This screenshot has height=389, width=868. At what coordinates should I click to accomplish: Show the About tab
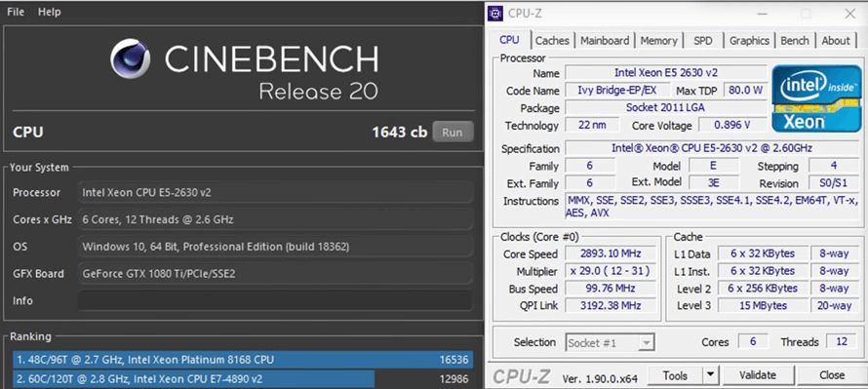[836, 40]
